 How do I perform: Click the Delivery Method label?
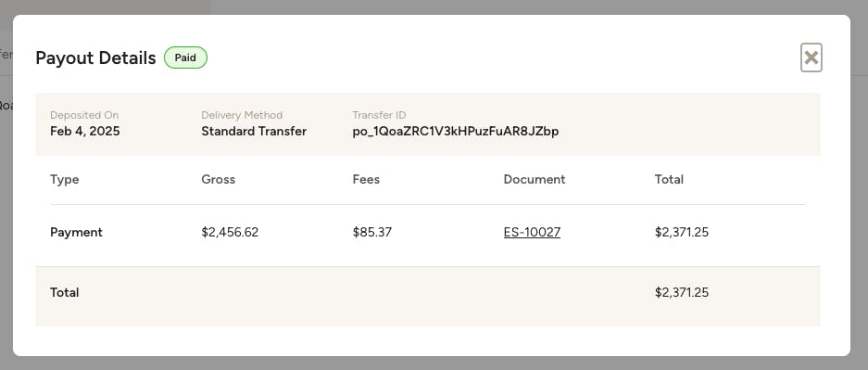(x=242, y=115)
